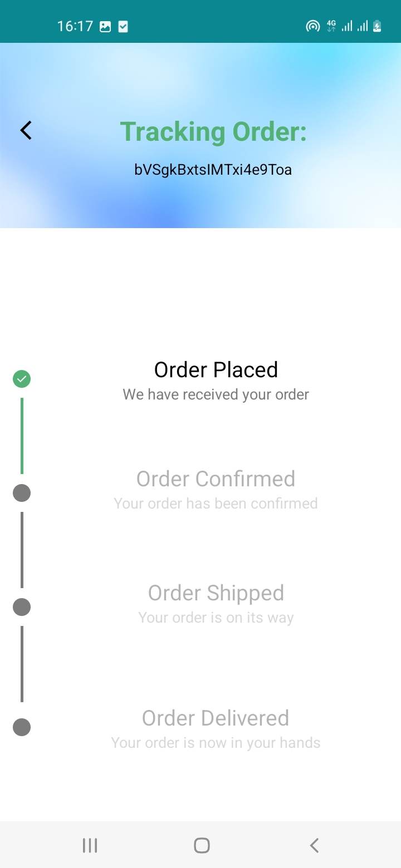This screenshot has height=868, width=401.
Task: Tap the hotspot icon in status bar
Action: (312, 26)
